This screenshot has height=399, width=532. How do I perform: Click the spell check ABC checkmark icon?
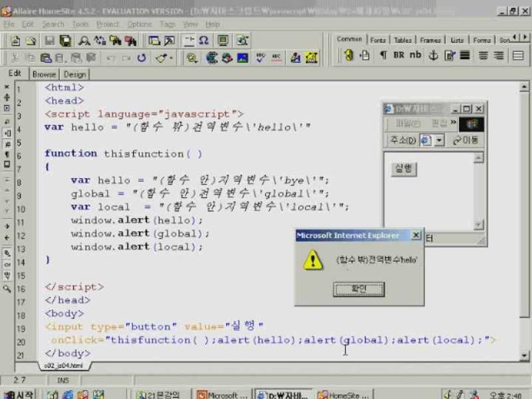pos(260,58)
